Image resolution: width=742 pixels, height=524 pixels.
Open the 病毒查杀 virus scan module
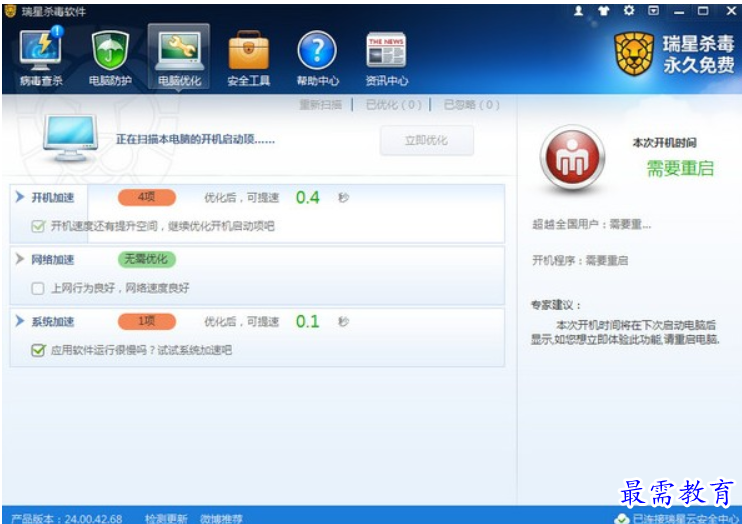tap(41, 56)
